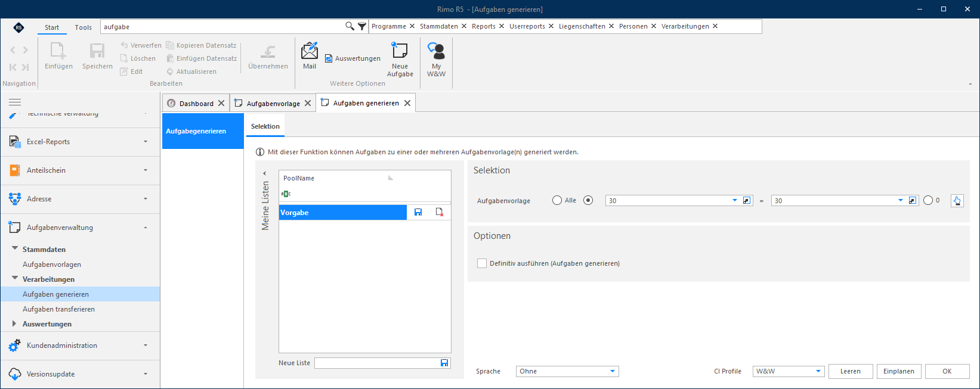Expand the Adresse sidebar section

[146, 199]
